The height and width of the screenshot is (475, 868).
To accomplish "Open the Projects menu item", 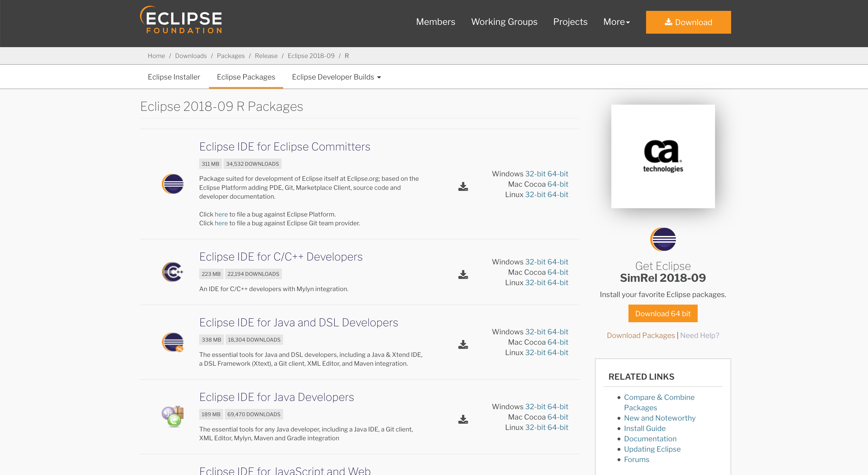I will [570, 22].
